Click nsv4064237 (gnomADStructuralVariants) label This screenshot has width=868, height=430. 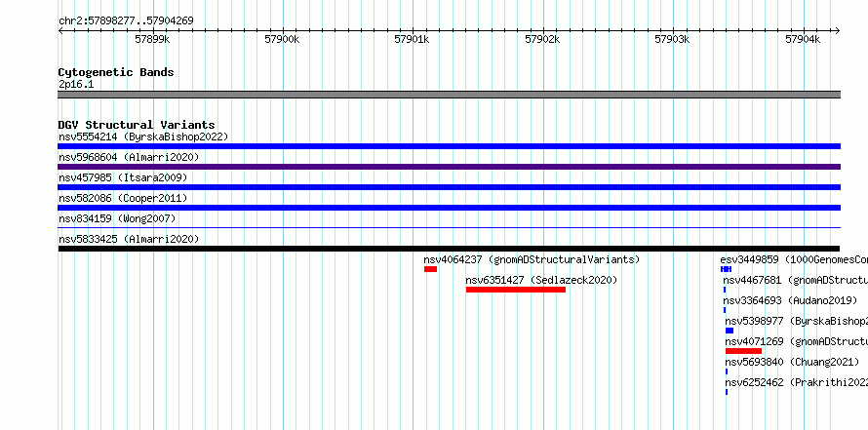532,259
